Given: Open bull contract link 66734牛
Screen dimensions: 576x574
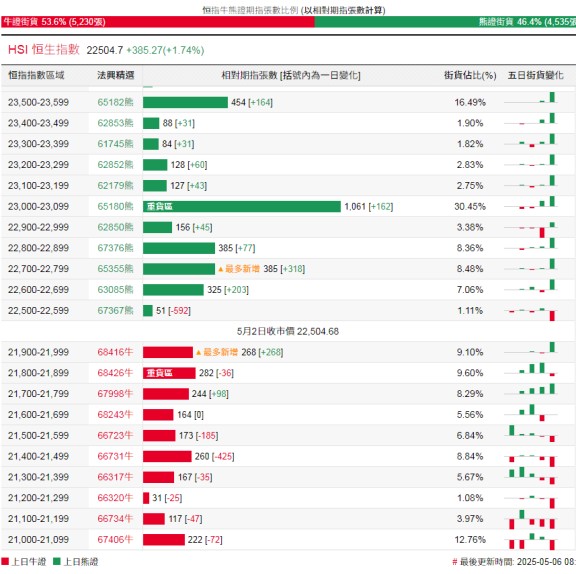Looking at the screenshot, I should (x=115, y=519).
